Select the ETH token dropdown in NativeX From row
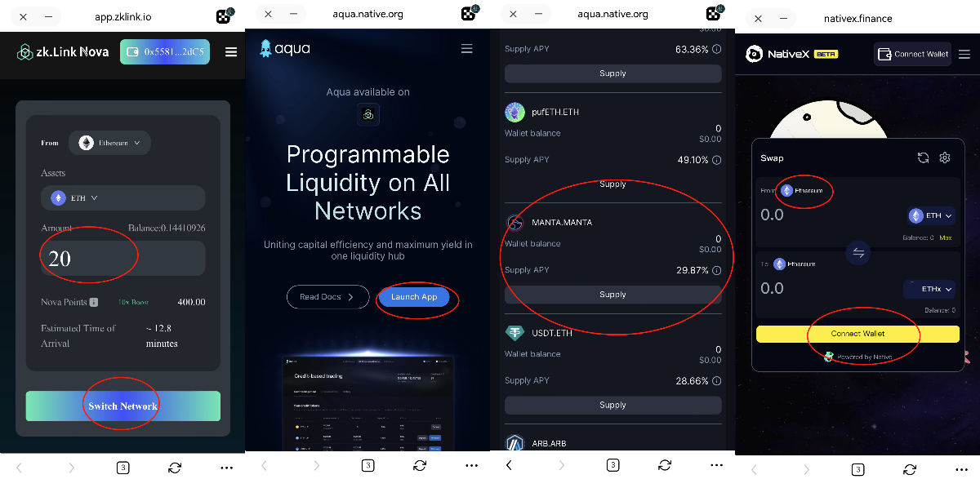This screenshot has width=980, height=488. pyautogui.click(x=932, y=215)
